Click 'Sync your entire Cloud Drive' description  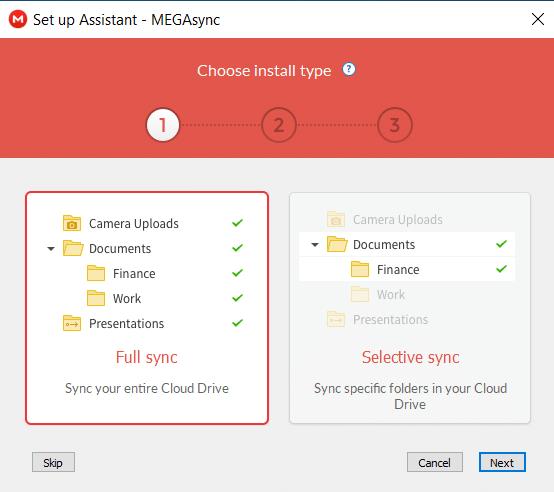147,388
